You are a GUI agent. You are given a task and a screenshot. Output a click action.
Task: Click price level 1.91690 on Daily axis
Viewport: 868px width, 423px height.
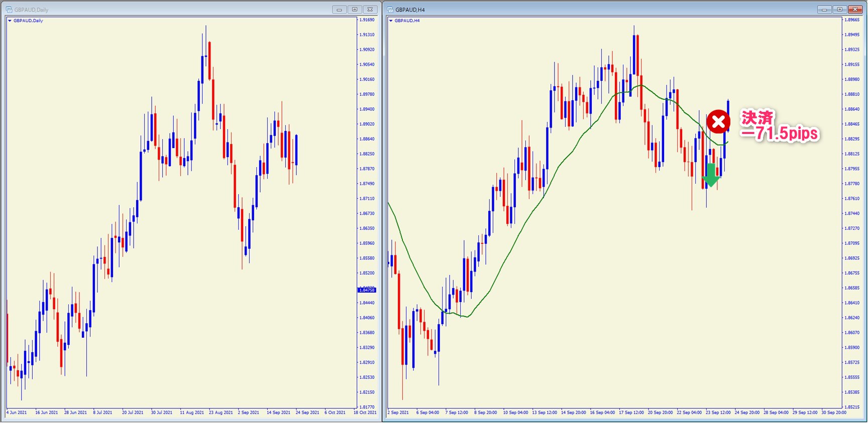click(367, 20)
